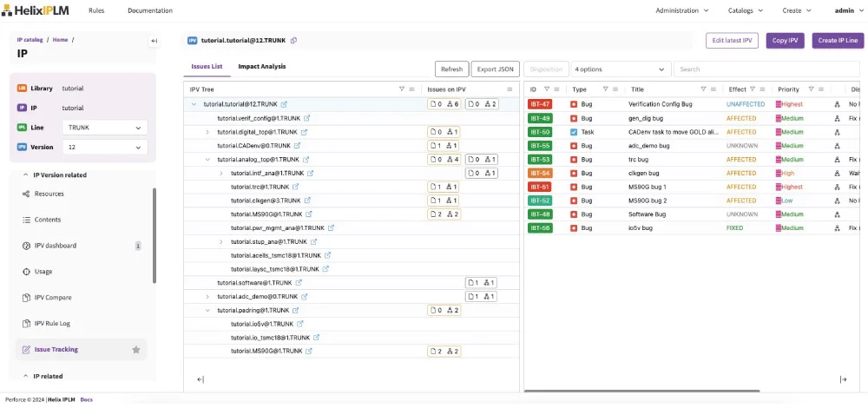Open external link for tutorial.software@1.TRUNK
The height and width of the screenshot is (408, 868).
[299, 283]
